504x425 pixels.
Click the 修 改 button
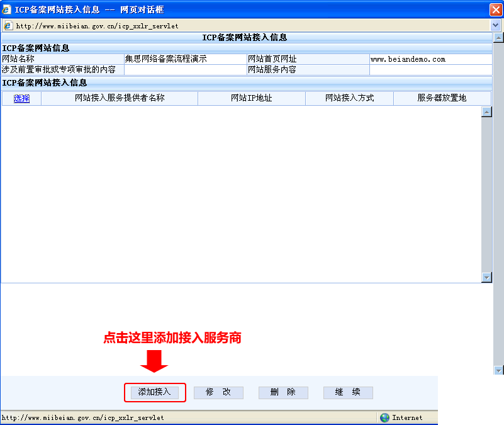218,392
